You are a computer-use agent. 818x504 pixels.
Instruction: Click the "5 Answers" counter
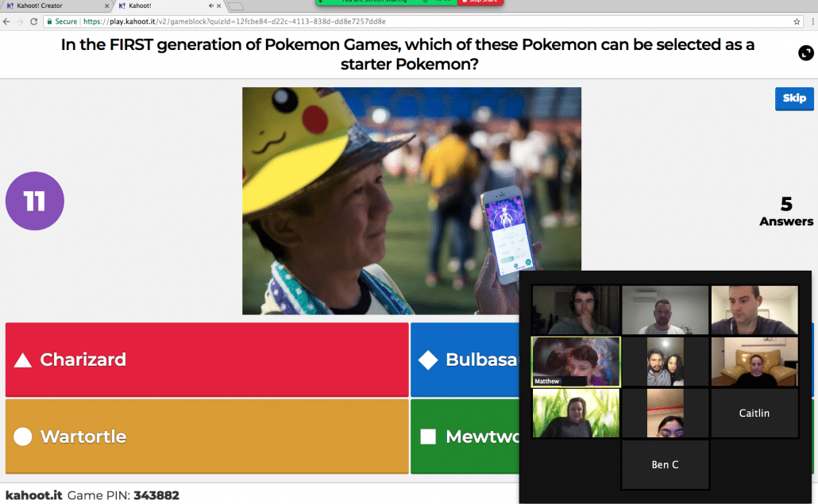click(786, 211)
